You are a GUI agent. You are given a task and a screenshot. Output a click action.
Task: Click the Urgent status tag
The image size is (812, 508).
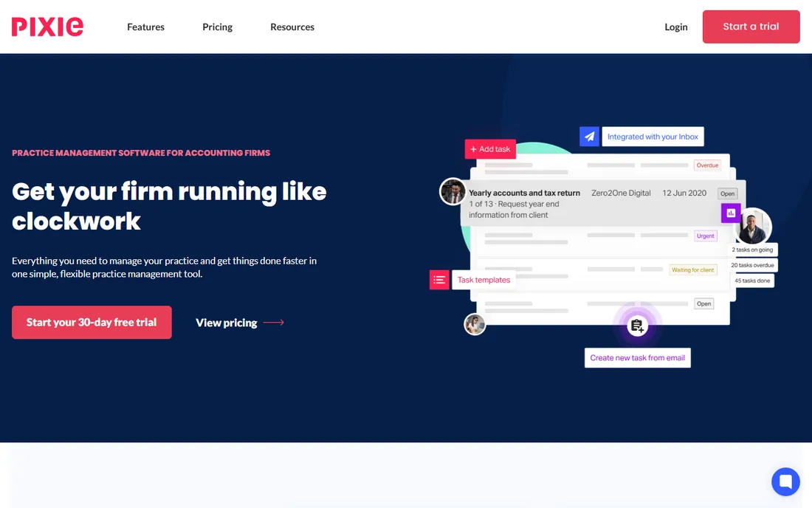(705, 236)
